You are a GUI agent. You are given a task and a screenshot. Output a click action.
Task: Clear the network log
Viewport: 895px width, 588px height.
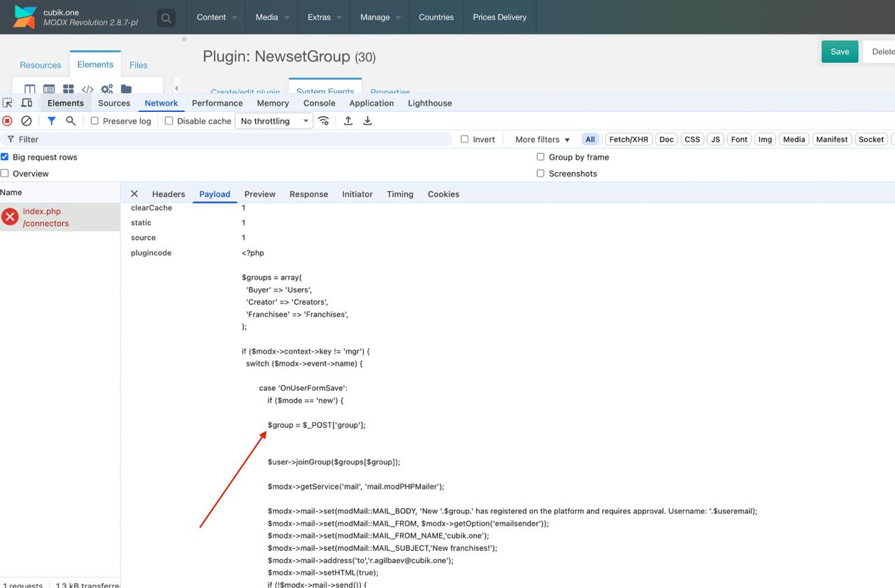pos(26,121)
